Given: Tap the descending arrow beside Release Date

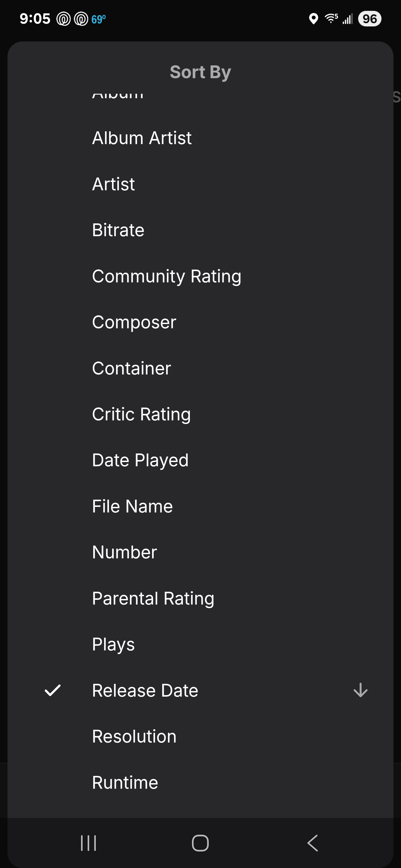Looking at the screenshot, I should click(x=360, y=690).
